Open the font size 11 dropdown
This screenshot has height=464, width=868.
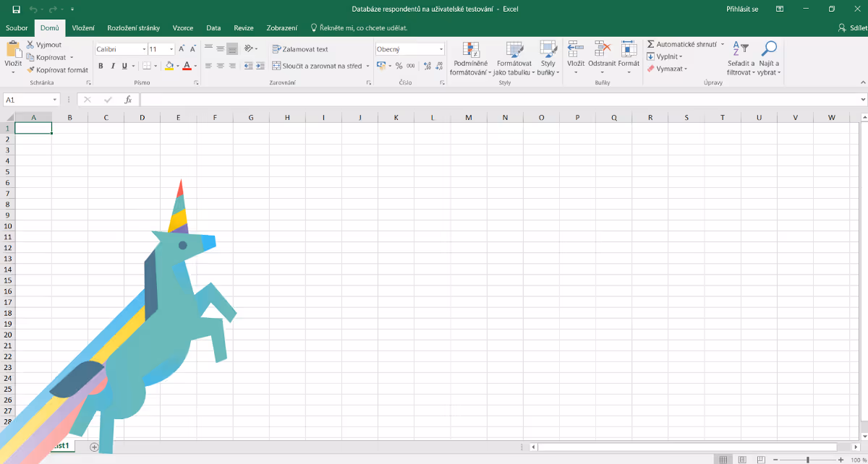(x=171, y=49)
